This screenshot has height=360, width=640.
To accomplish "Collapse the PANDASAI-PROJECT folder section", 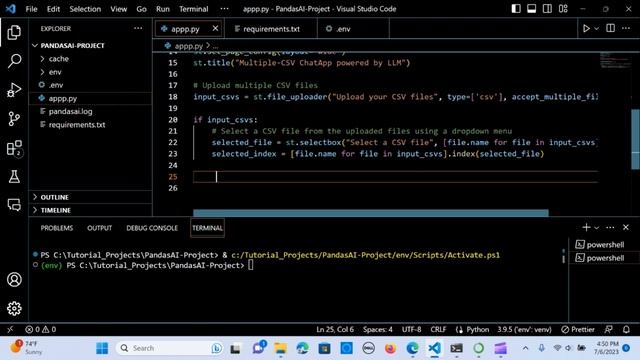I will (x=91, y=45).
